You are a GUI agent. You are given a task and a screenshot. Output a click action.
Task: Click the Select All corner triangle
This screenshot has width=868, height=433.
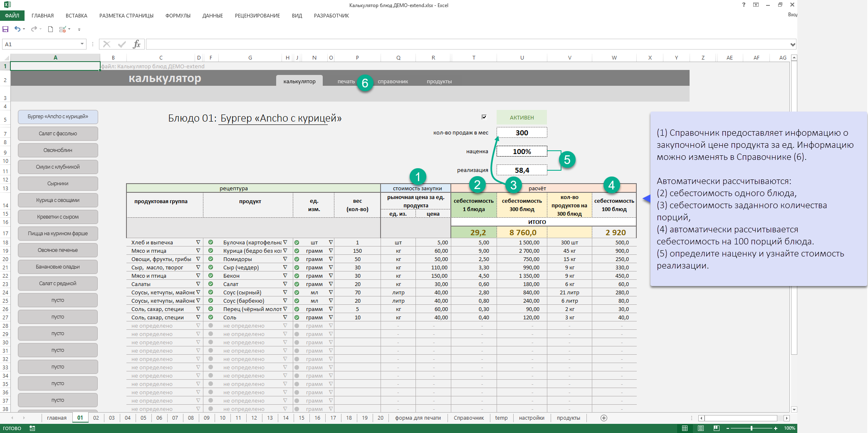[6, 58]
